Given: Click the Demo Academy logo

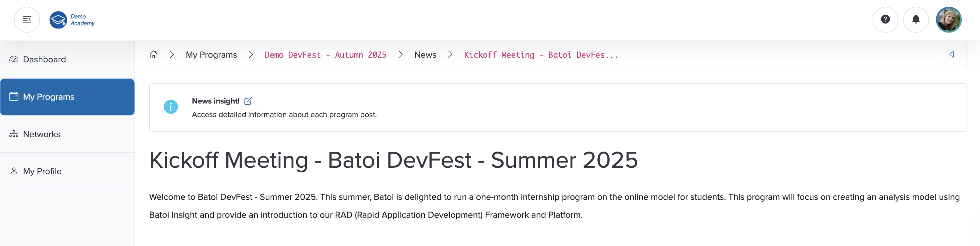Looking at the screenshot, I should (72, 20).
